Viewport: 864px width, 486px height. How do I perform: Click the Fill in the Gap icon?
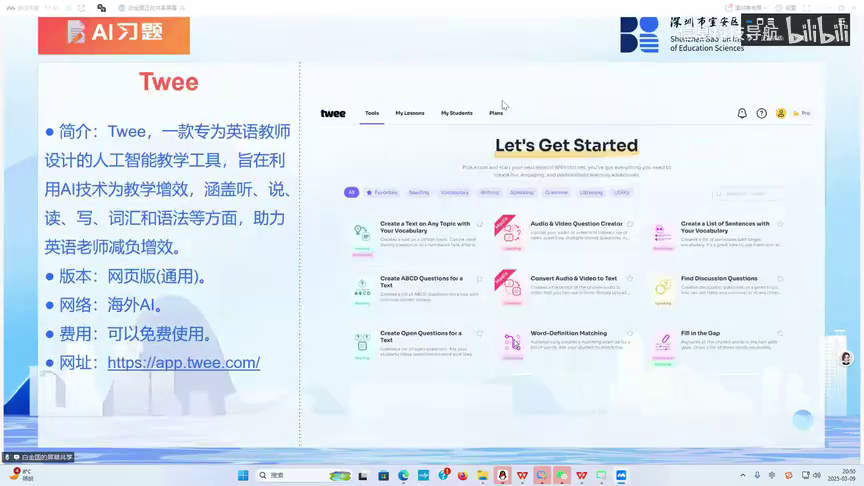[x=663, y=343]
